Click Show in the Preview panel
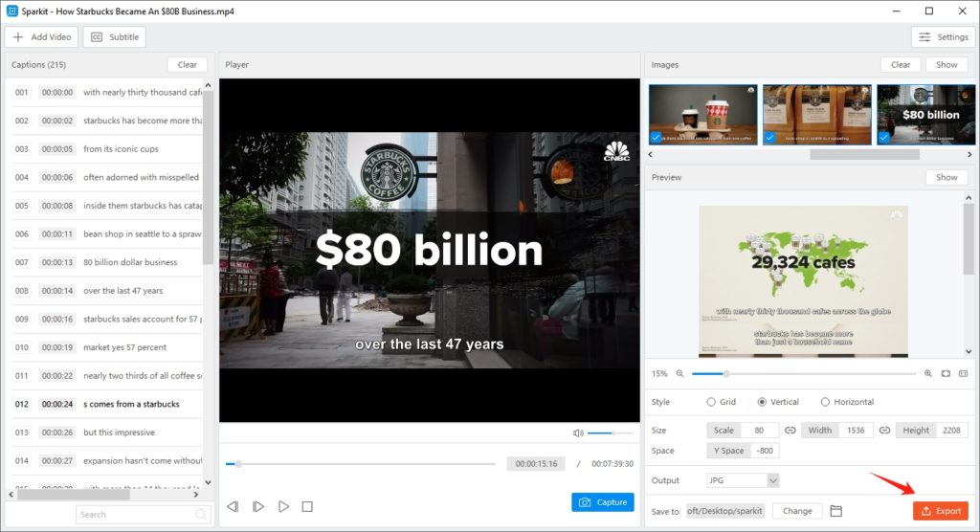The image size is (980, 532). [x=947, y=177]
